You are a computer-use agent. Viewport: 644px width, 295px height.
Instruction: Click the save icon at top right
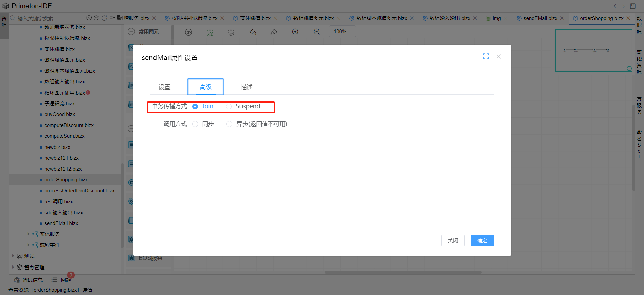point(633,6)
